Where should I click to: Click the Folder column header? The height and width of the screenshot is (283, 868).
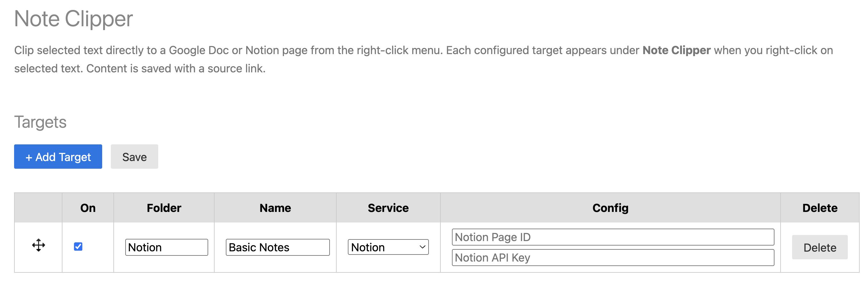click(x=164, y=208)
